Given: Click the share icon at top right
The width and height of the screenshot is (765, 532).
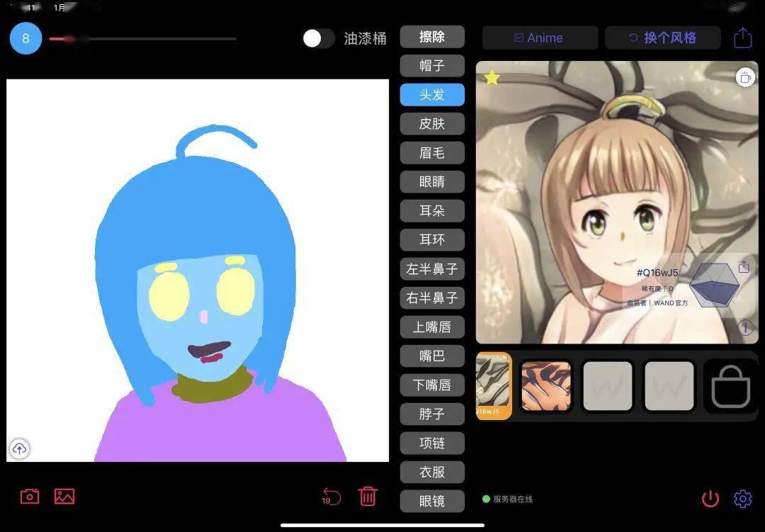Looking at the screenshot, I should (742, 38).
